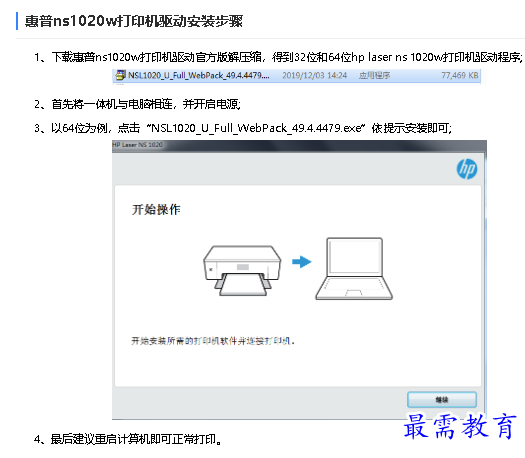Click the 开始操作 heading in the installer
This screenshot has height=458, width=525.
[156, 210]
